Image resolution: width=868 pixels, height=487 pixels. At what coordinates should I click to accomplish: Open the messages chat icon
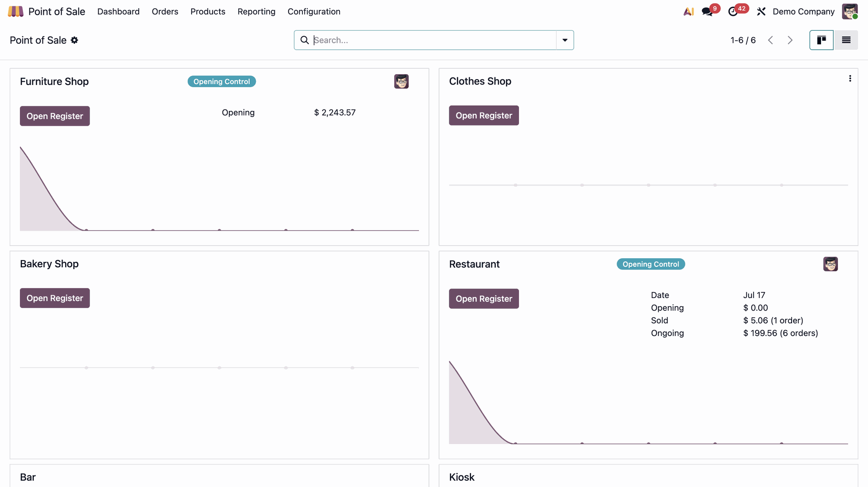707,12
